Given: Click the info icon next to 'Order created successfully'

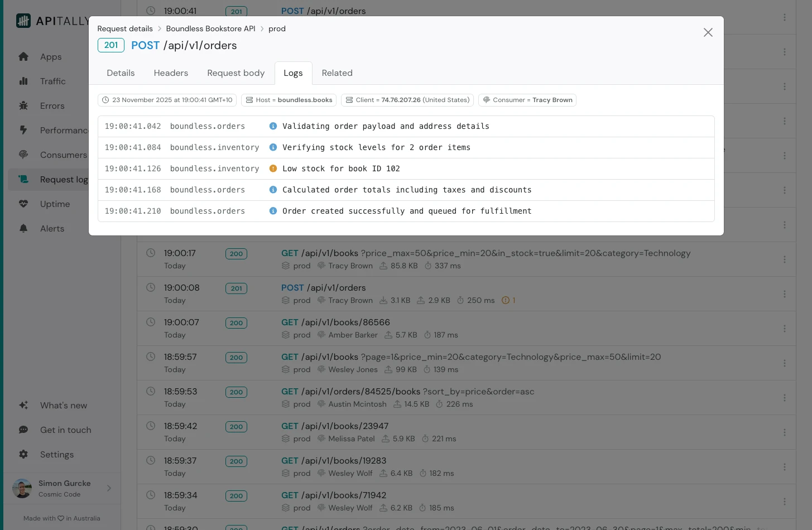Looking at the screenshot, I should 273,211.
